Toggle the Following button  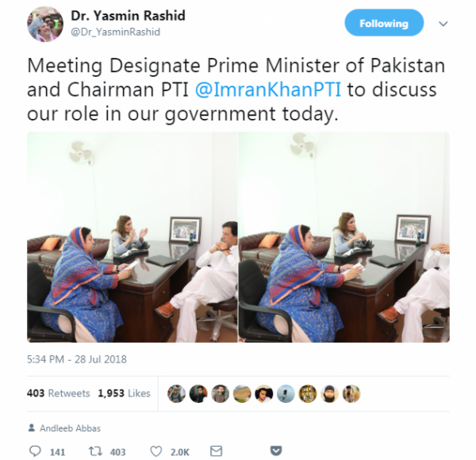pos(384,23)
